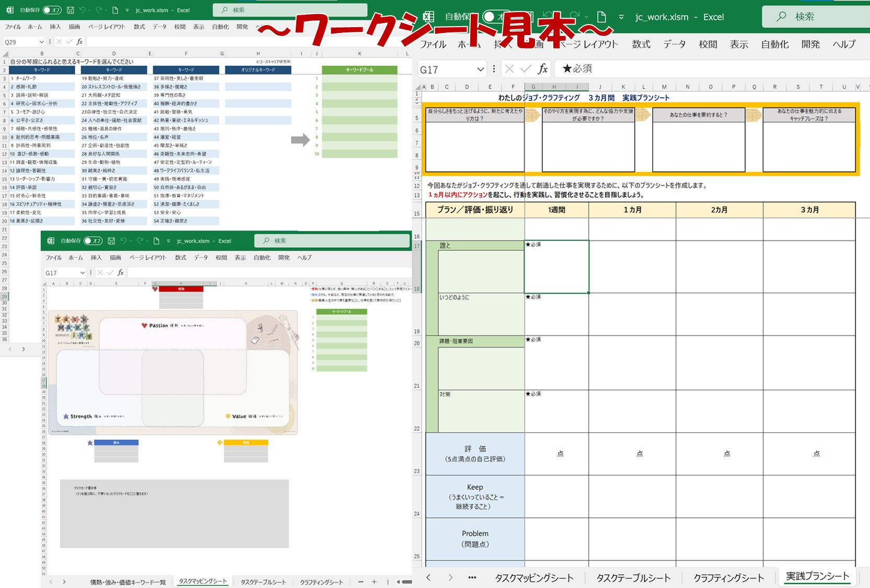The image size is (870, 588).
Task: Toggle 自動保存 in the bottom-left Excel window
Action: 93,241
